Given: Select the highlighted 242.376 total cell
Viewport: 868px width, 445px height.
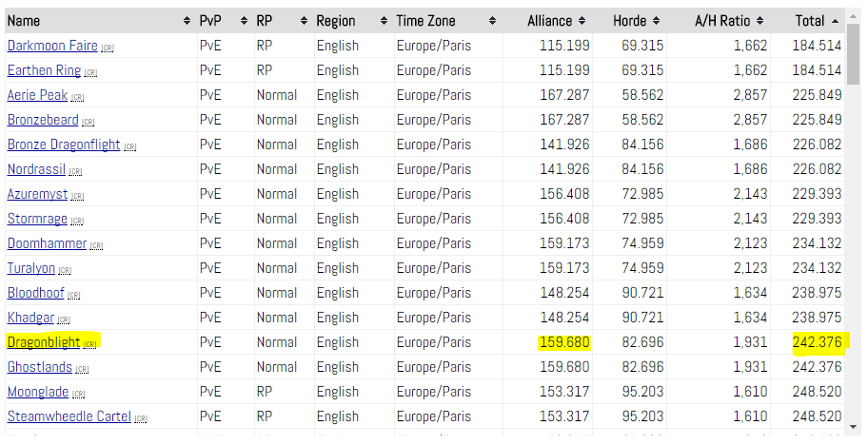Looking at the screenshot, I should coord(817,342).
